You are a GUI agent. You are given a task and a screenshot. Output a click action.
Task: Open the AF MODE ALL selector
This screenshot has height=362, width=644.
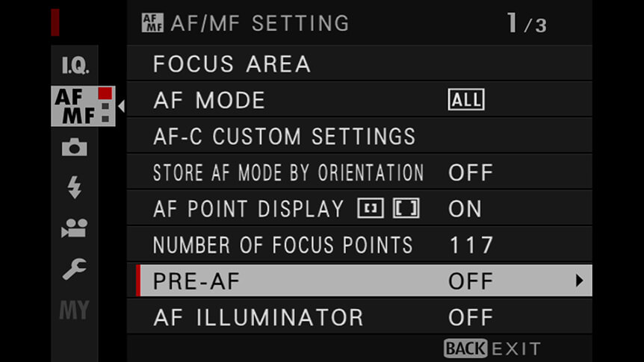coord(466,100)
